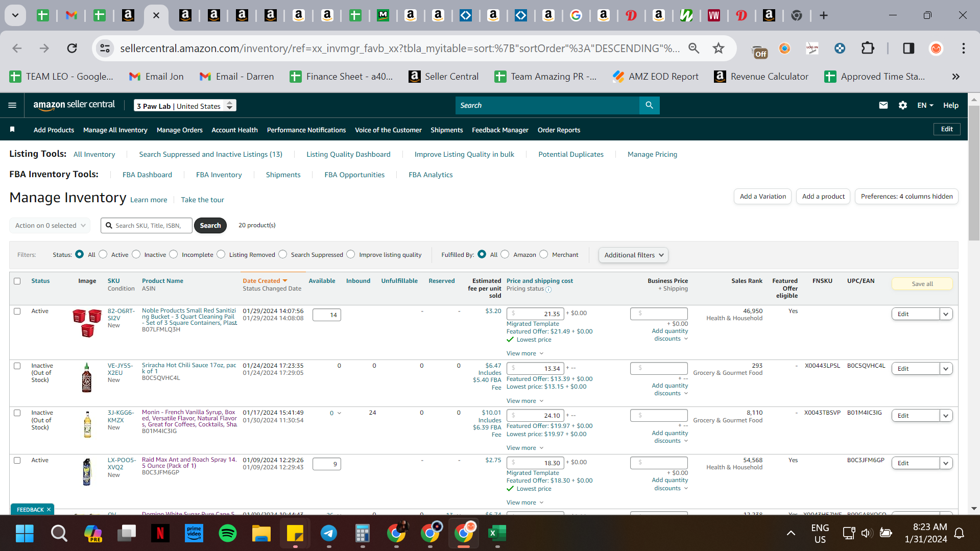Close the FEEDBACK tab with the X
This screenshot has height=551, width=980.
[x=49, y=510]
